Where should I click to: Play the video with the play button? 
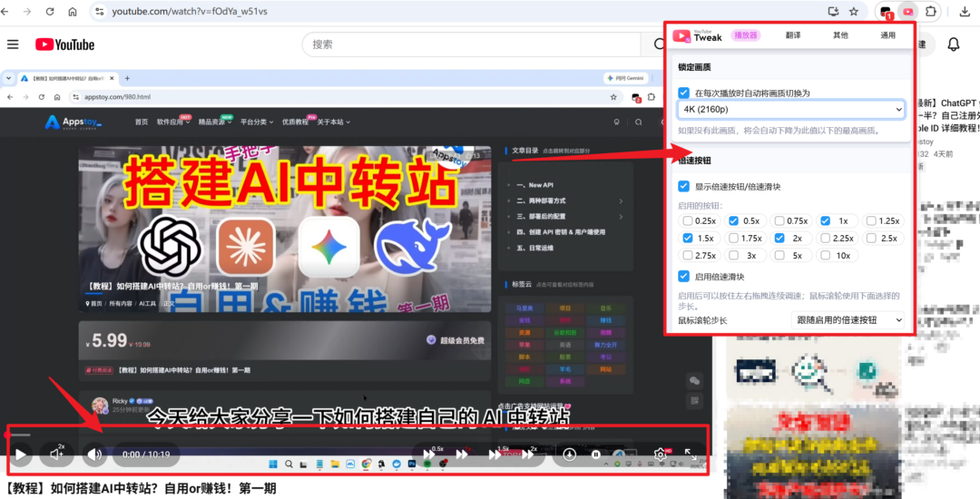click(x=21, y=454)
